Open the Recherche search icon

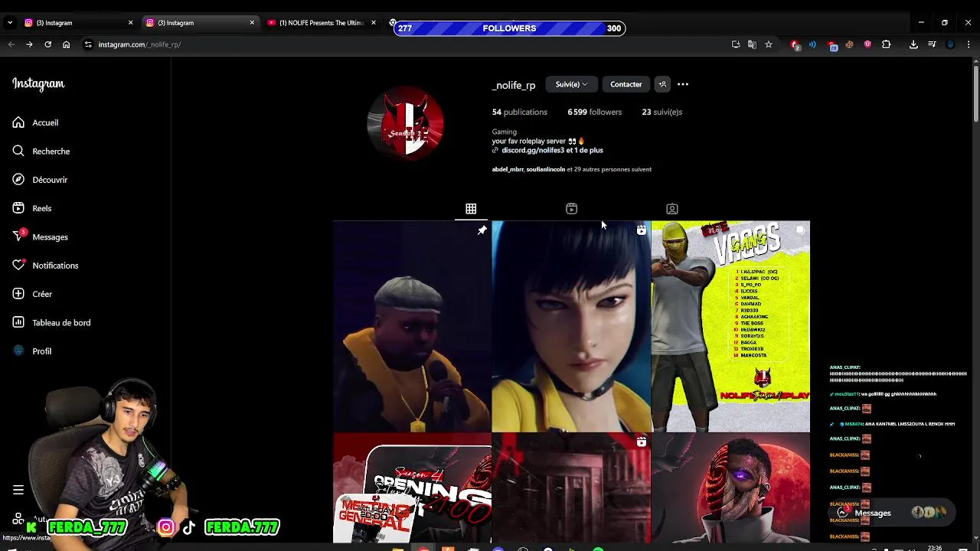tap(18, 151)
